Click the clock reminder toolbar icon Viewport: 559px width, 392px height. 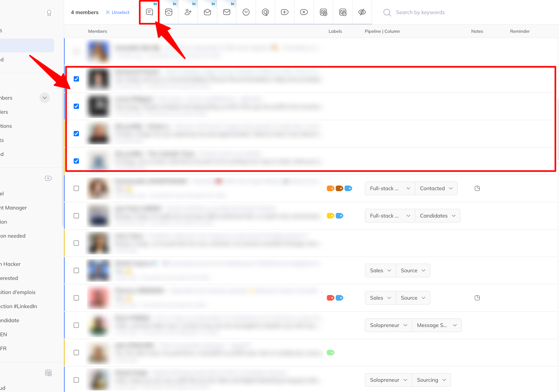pos(246,12)
